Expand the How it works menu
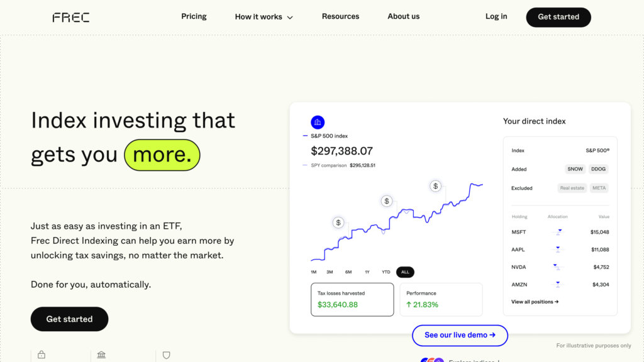 (264, 17)
